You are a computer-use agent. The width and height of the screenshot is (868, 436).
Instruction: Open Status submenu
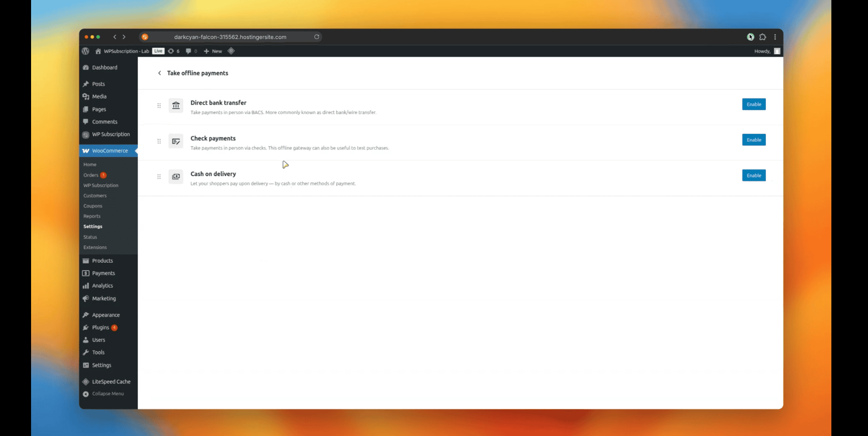pyautogui.click(x=90, y=237)
